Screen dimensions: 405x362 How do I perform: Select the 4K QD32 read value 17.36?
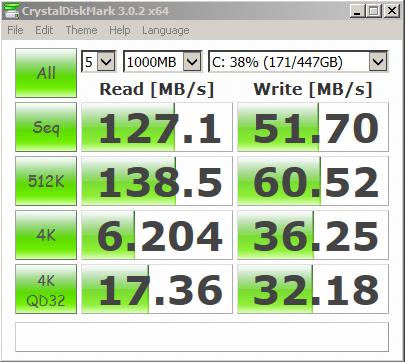[157, 289]
